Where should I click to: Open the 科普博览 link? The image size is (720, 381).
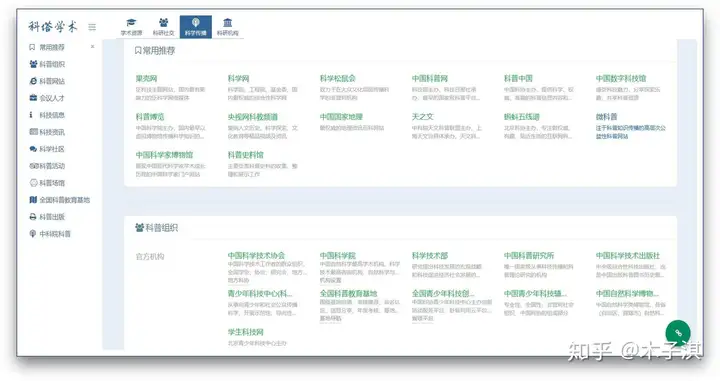[x=150, y=117]
